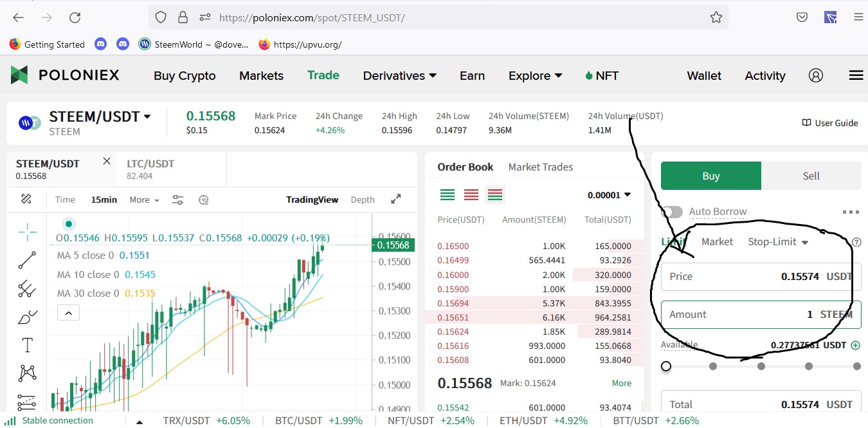Open the Stop-Limit order type dropdown
Image resolution: width=868 pixels, height=428 pixels.
[x=778, y=242]
